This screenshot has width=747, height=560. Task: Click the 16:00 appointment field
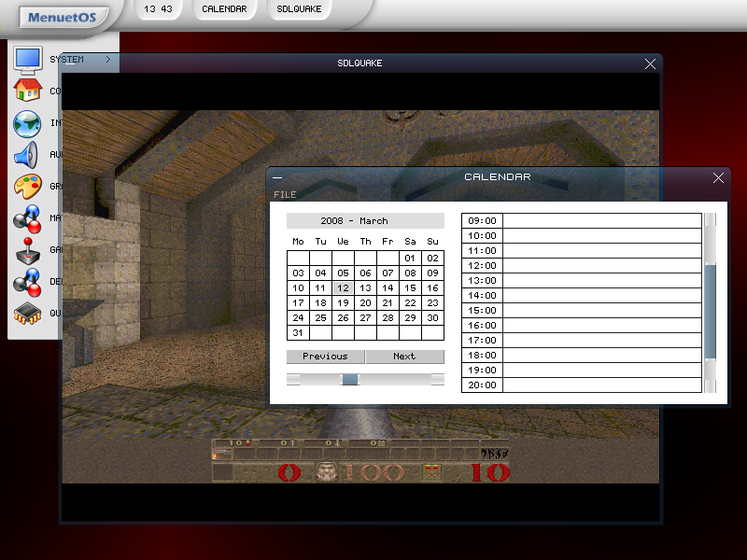(x=602, y=325)
